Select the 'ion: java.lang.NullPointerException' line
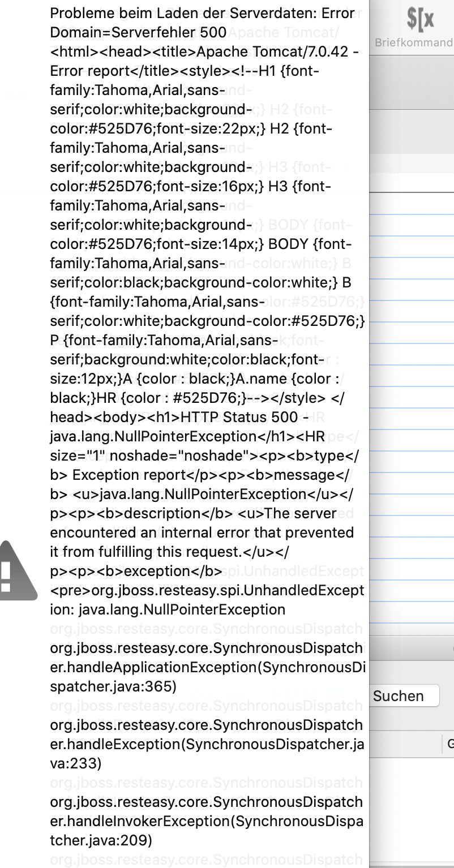The height and width of the screenshot is (868, 454). [168, 609]
